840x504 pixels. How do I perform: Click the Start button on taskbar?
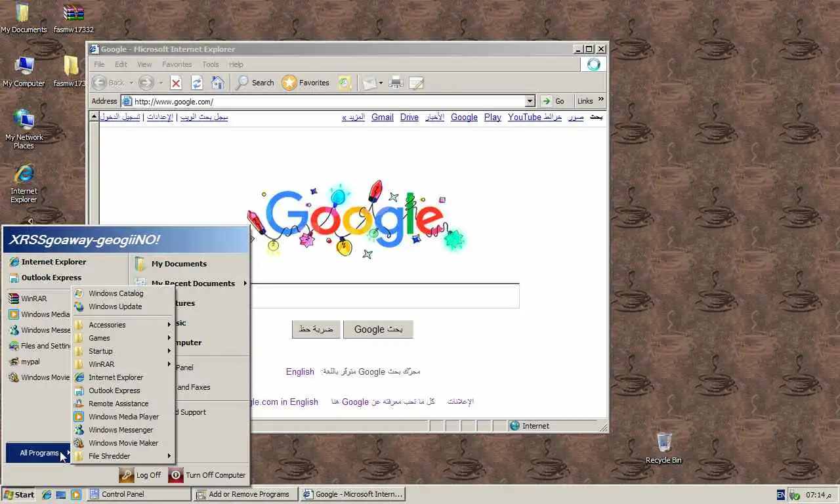[x=19, y=495]
